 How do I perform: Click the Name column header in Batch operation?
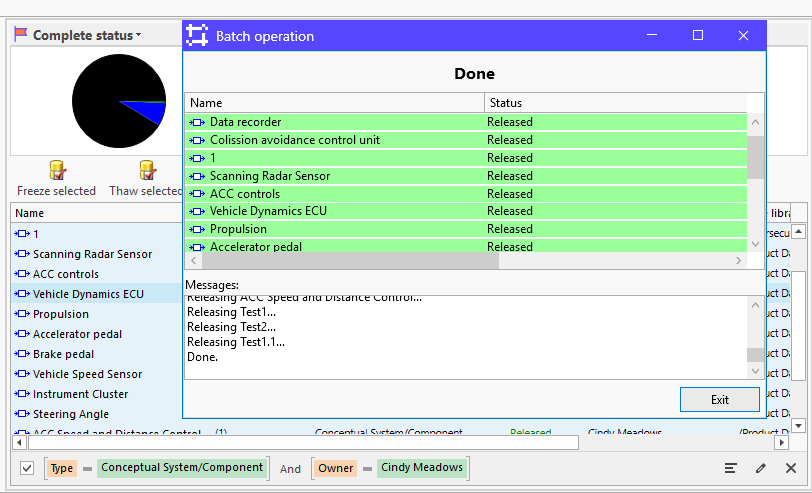pos(335,103)
